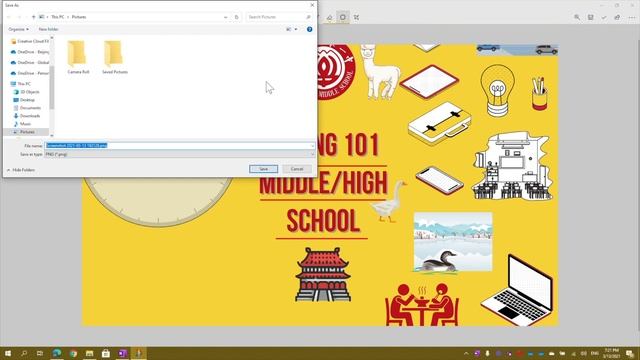This screenshot has width=640, height=360.
Task: Open the Organize dropdown menu
Action: point(19,29)
